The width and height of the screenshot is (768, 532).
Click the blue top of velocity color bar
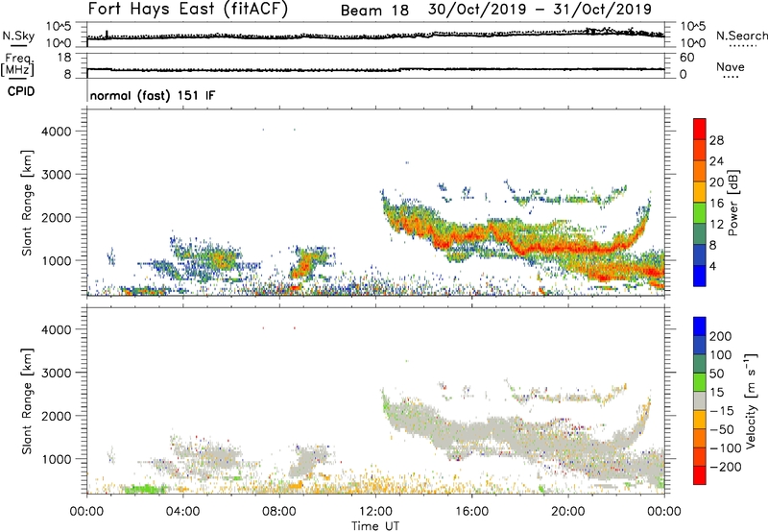coord(700,326)
